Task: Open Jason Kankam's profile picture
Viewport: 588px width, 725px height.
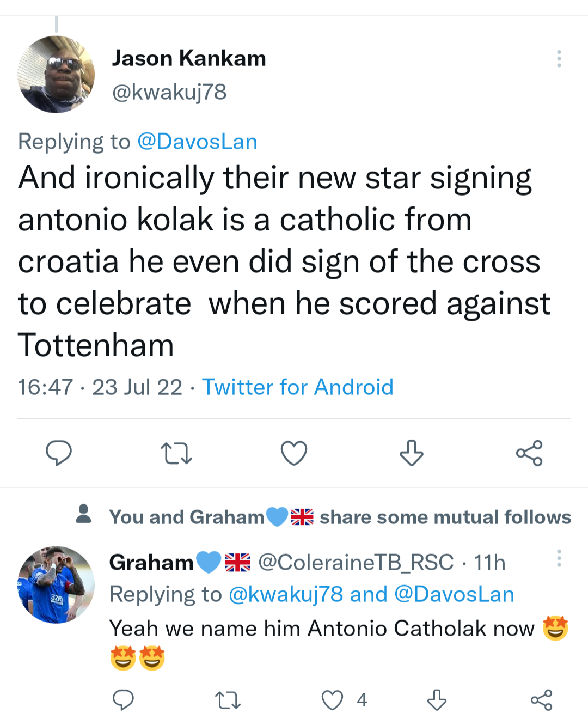Action: 56,75
